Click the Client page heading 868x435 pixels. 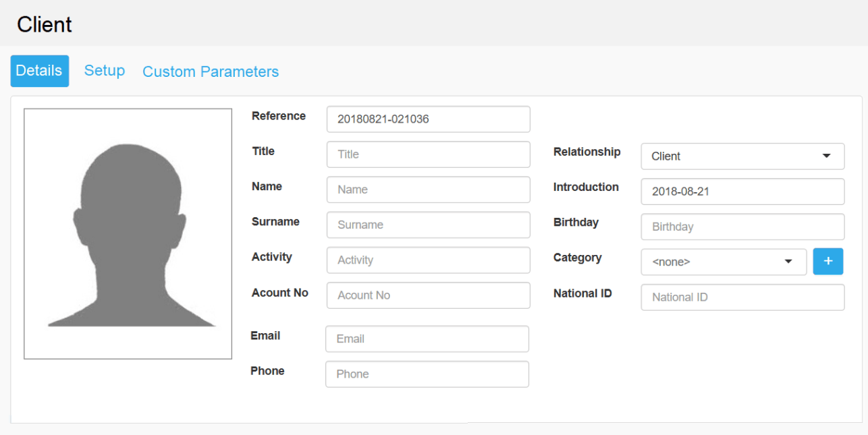[45, 24]
